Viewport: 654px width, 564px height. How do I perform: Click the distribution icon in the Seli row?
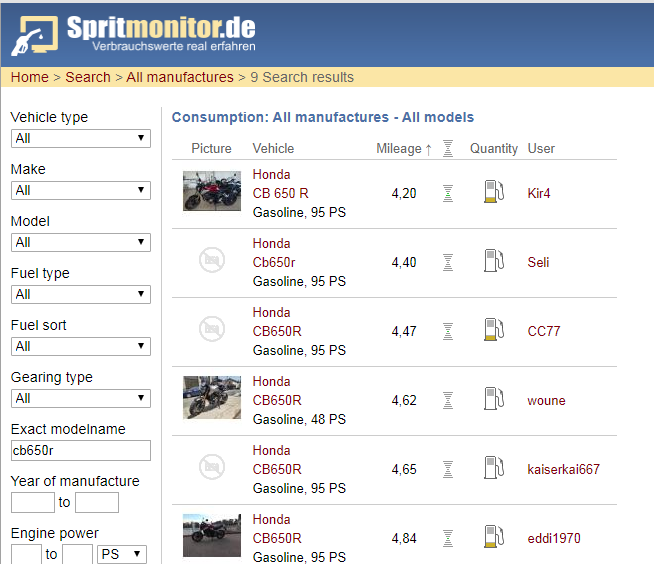click(x=448, y=262)
